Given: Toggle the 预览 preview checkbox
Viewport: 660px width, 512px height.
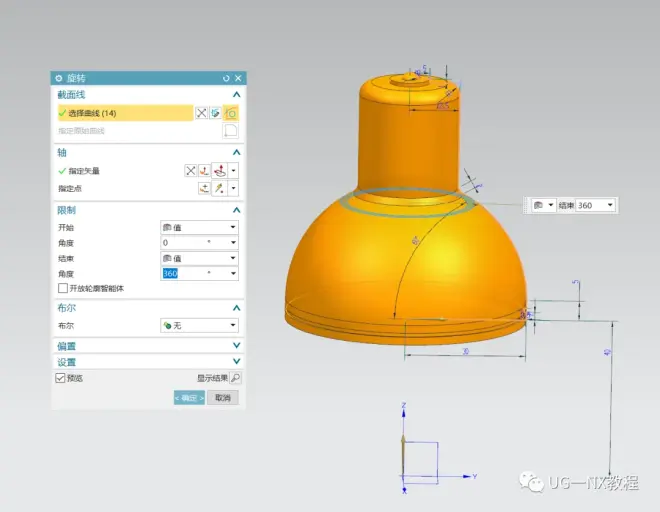Looking at the screenshot, I should (x=60, y=378).
